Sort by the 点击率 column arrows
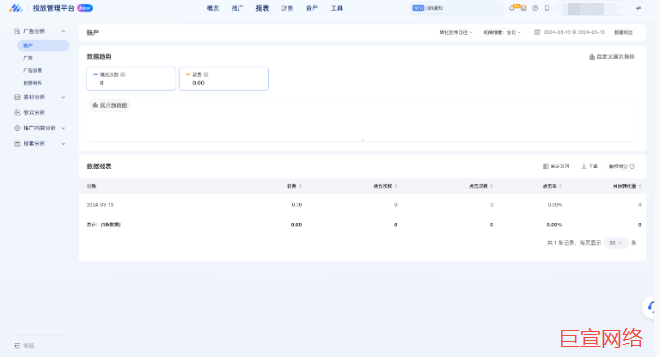660x362 pixels. (x=561, y=186)
